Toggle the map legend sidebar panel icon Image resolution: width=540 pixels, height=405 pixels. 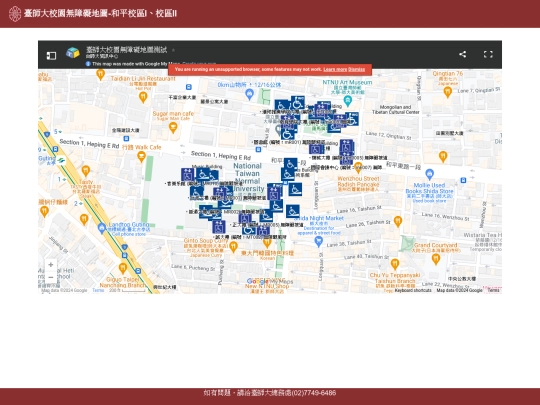point(51,55)
